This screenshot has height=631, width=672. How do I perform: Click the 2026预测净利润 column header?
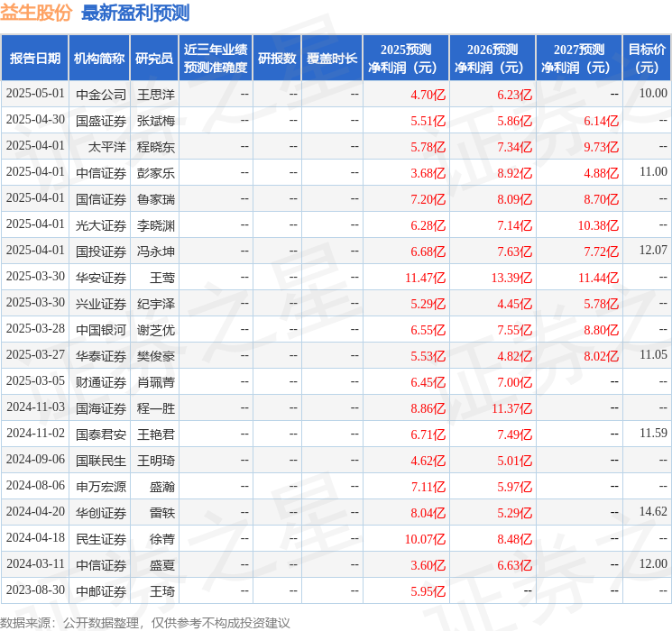(492, 59)
